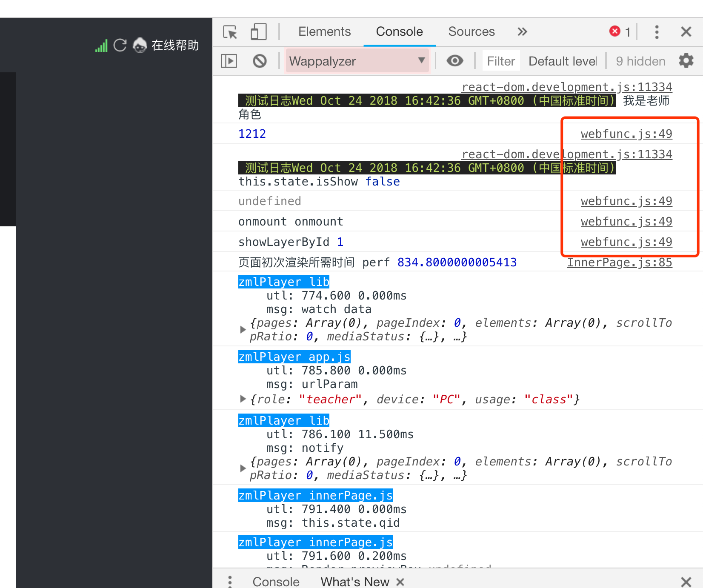Expand the role teacher urlParam object
Viewport: 703px width, 588px height.
click(x=243, y=399)
